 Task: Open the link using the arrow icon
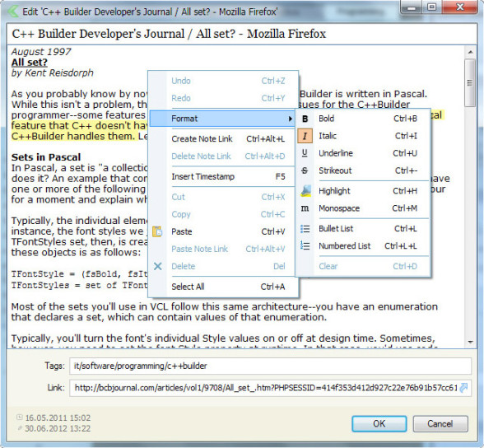(463, 388)
